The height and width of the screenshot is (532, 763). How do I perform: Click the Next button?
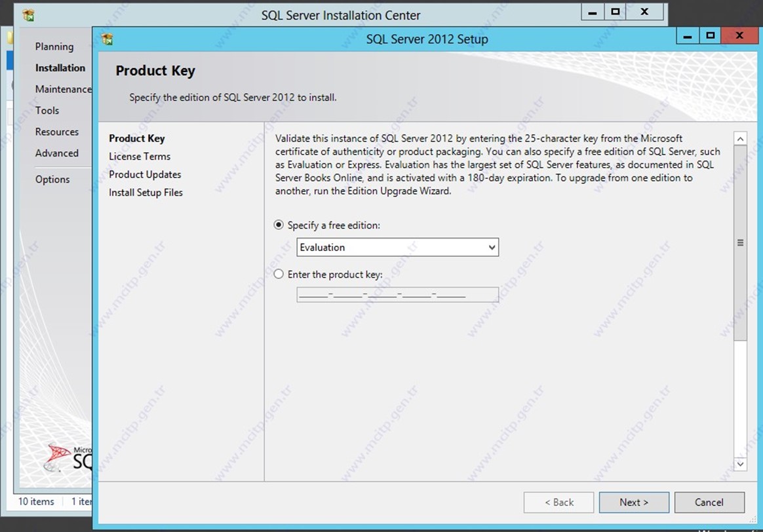(633, 503)
